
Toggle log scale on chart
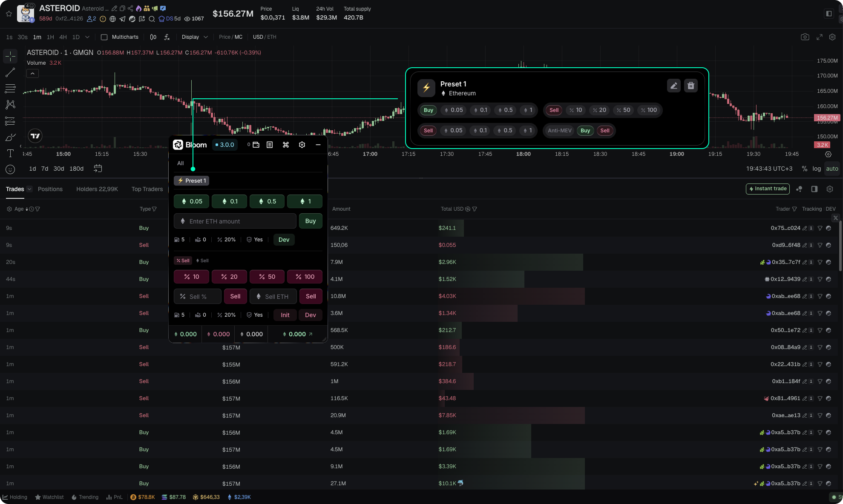pyautogui.click(x=816, y=169)
